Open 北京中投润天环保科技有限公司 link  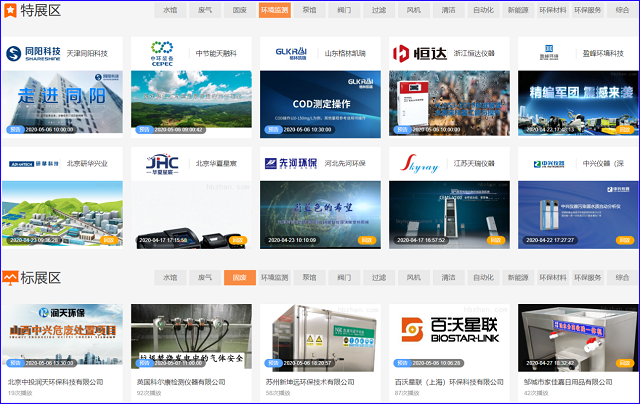(56, 382)
